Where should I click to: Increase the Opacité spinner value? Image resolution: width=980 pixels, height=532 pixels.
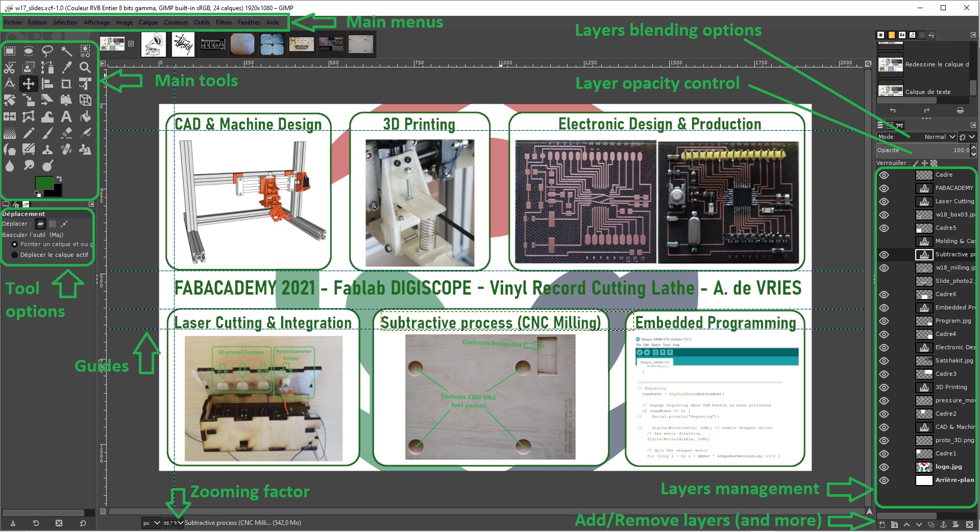coord(973,148)
